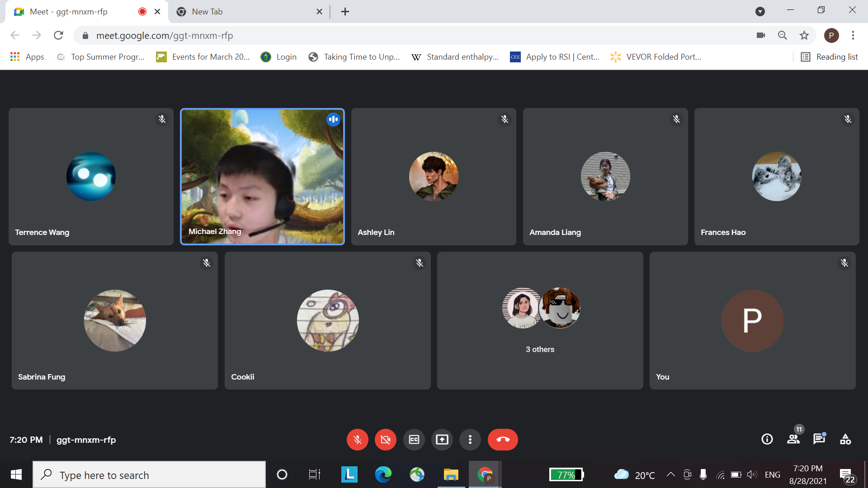Leave the call with red hang-up button
This screenshot has width=868, height=488.
click(x=503, y=440)
